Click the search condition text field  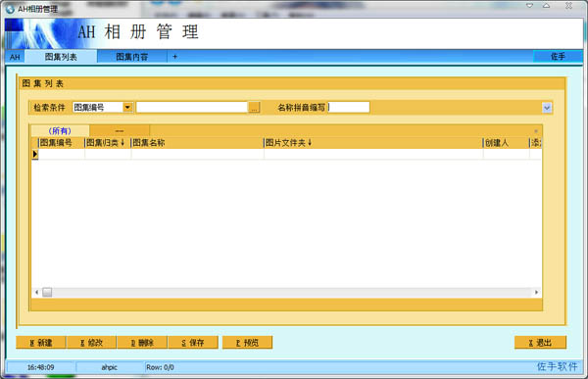(x=192, y=107)
